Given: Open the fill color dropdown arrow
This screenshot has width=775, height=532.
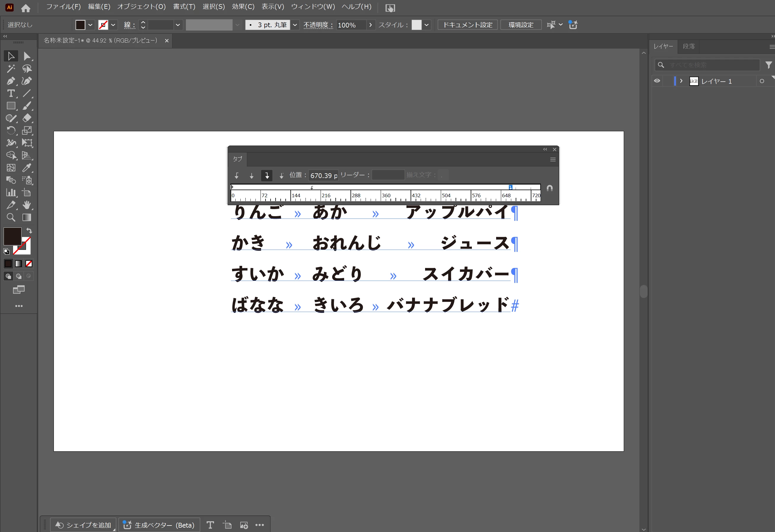Looking at the screenshot, I should pos(90,25).
